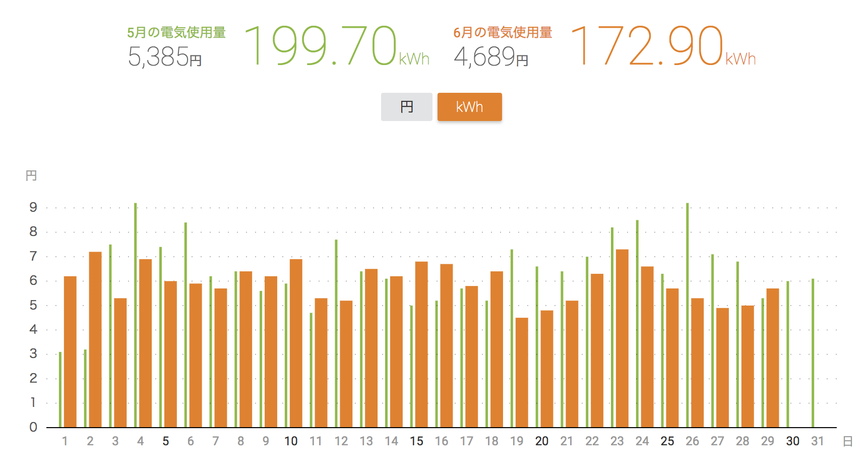
Task: Click the y-axis label 0
Action: (33, 427)
